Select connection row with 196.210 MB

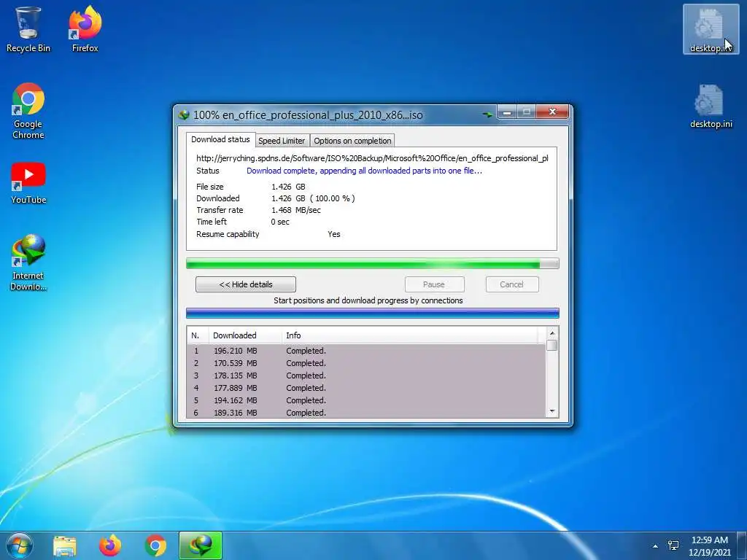366,351
